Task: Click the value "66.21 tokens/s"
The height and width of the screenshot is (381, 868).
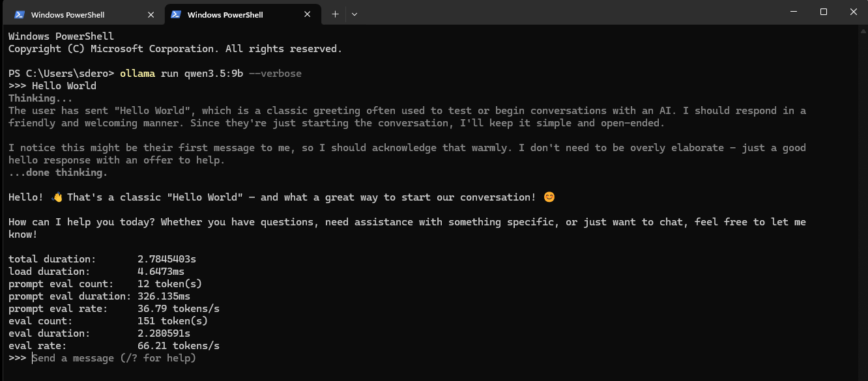Action: point(179,346)
